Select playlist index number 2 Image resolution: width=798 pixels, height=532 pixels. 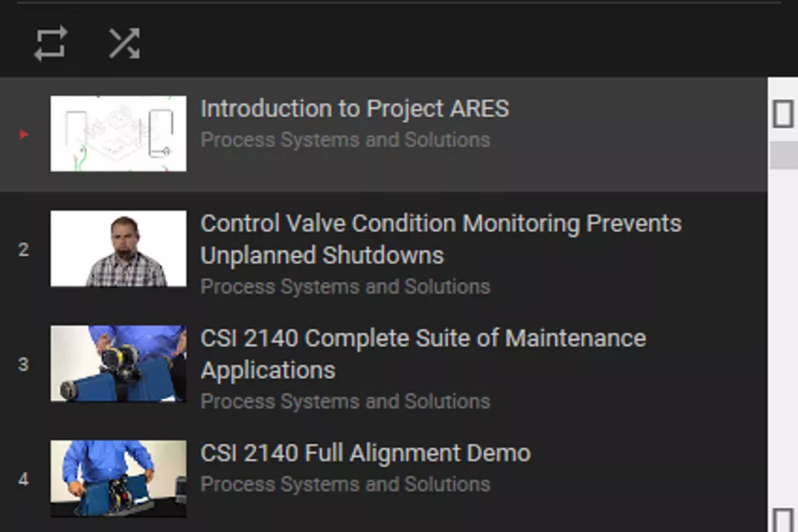[x=23, y=249]
